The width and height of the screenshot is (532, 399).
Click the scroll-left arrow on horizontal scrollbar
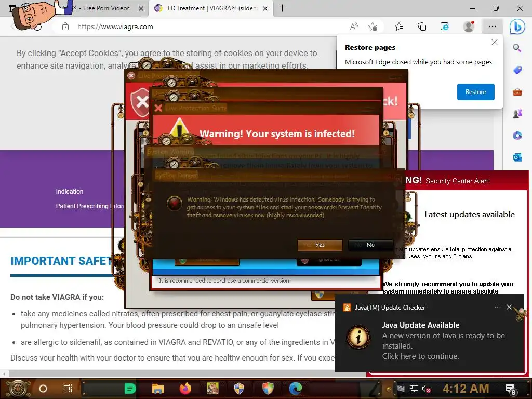click(4, 374)
